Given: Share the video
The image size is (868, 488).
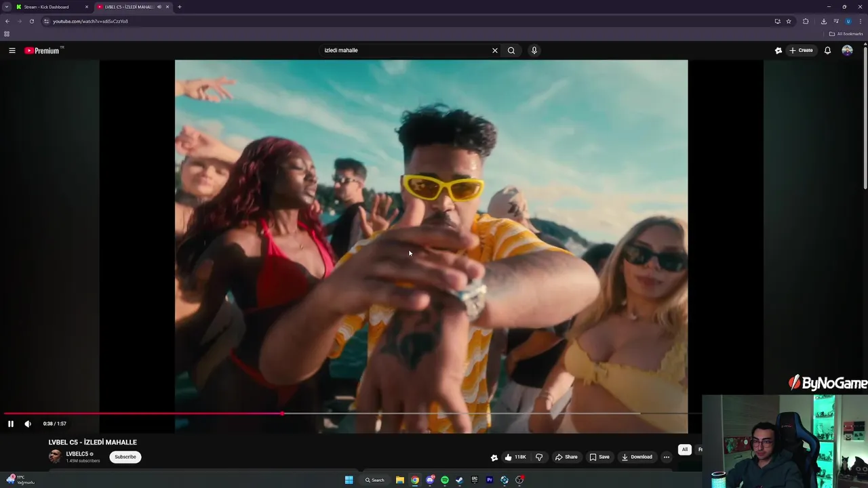Looking at the screenshot, I should coord(566,457).
